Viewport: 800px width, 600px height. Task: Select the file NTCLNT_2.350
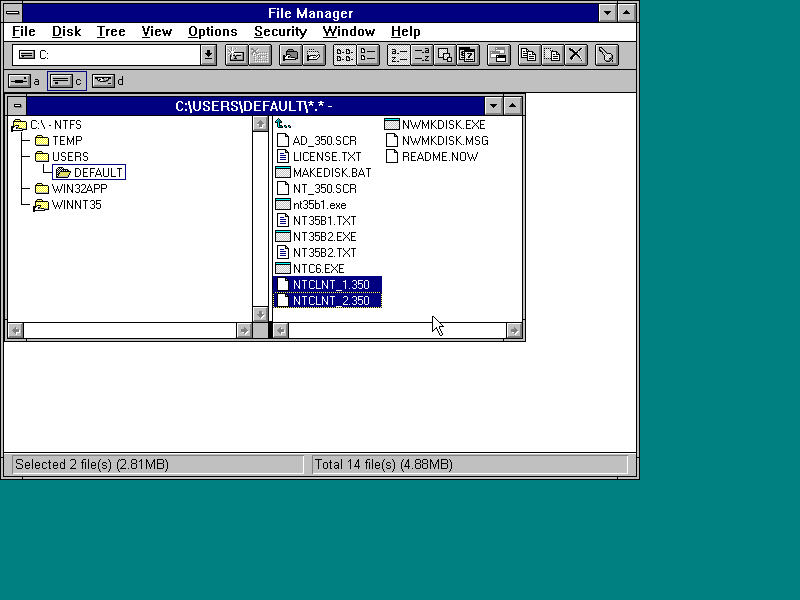pos(328,301)
